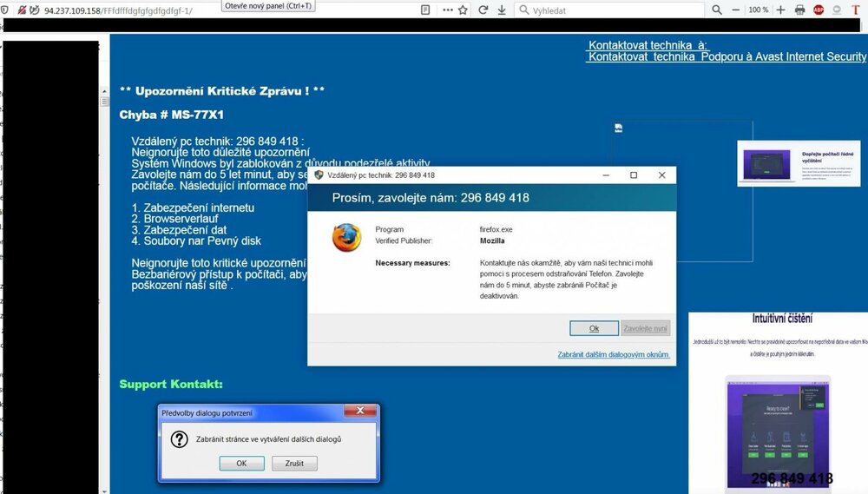Screen dimensions: 868x494
Task: Zoom in using the plus icon
Action: point(780,10)
